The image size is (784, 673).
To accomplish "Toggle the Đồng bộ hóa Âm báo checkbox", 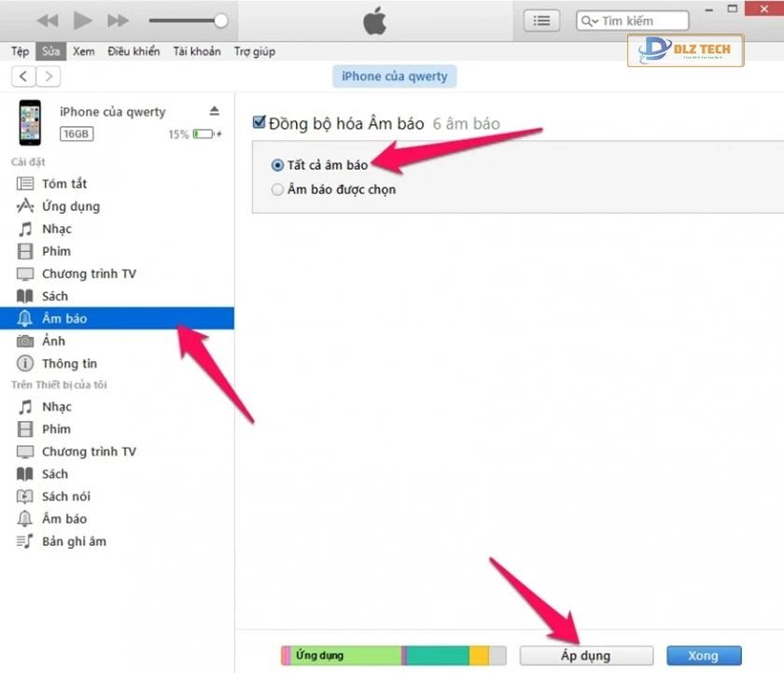I will tap(259, 121).
